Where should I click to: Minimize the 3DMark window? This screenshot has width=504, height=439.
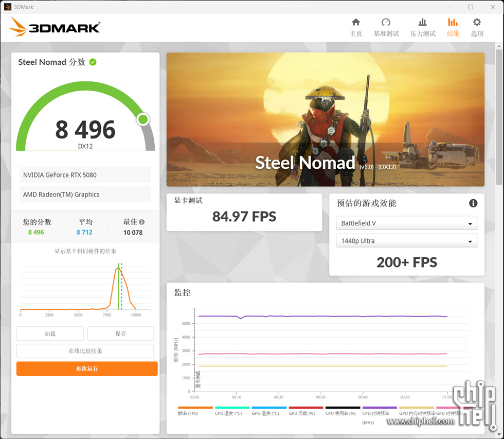point(449,7)
